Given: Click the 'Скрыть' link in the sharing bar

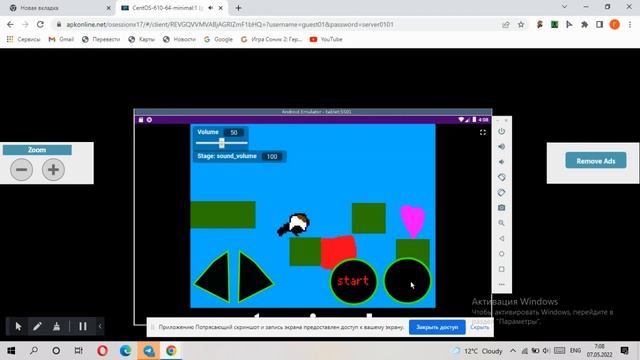Looking at the screenshot, I should (480, 327).
